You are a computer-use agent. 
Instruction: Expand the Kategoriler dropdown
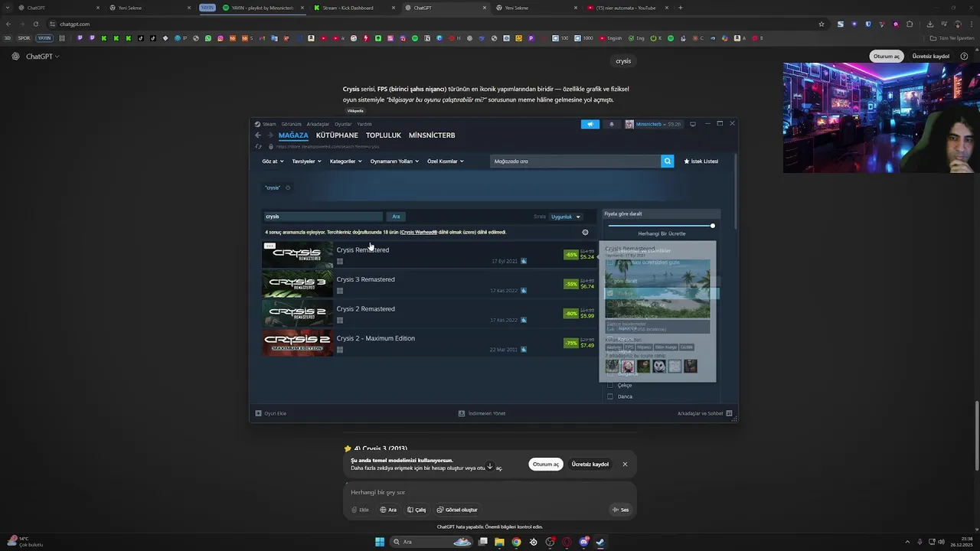pyautogui.click(x=345, y=161)
